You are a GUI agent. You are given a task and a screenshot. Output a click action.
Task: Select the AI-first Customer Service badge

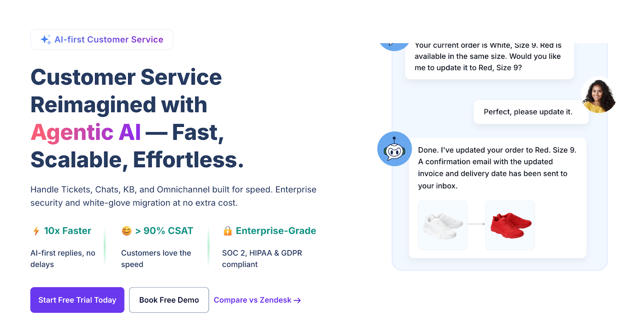[x=102, y=39]
